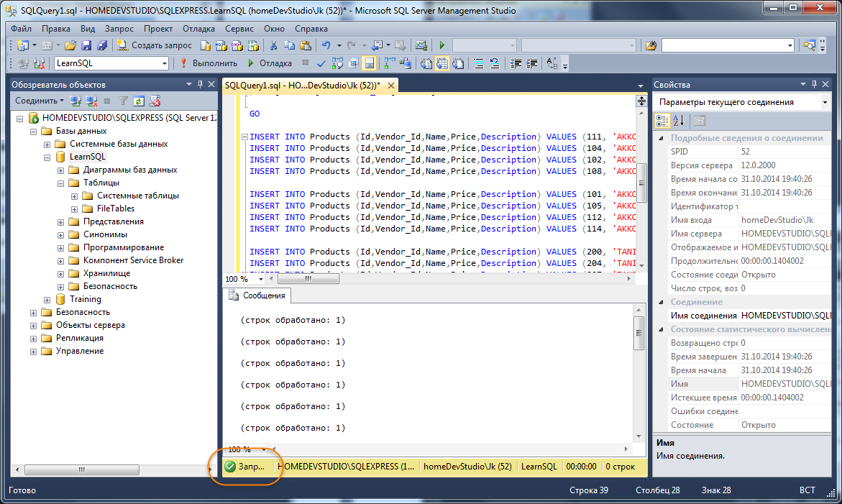Collapse the LearnSQL database node
842x504 pixels.
pos(47,157)
